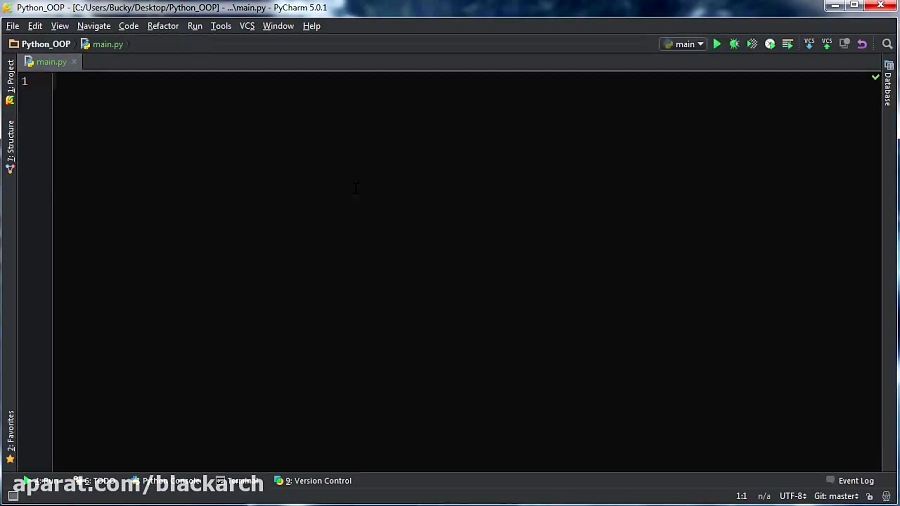Open the Help menu
900x506 pixels.
tap(312, 26)
